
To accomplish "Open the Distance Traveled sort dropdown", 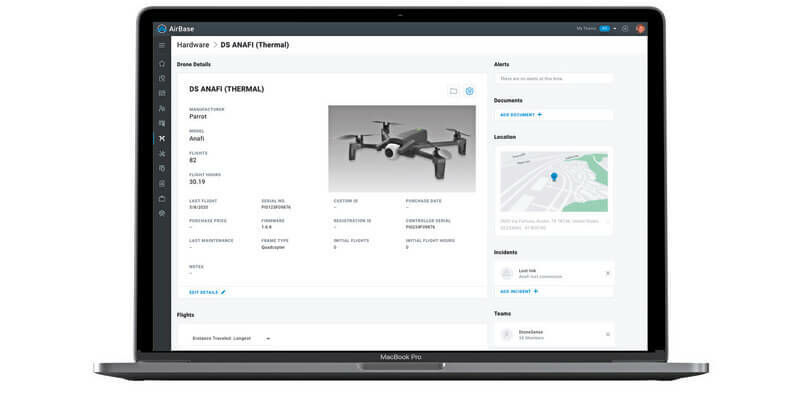I will (x=231, y=338).
